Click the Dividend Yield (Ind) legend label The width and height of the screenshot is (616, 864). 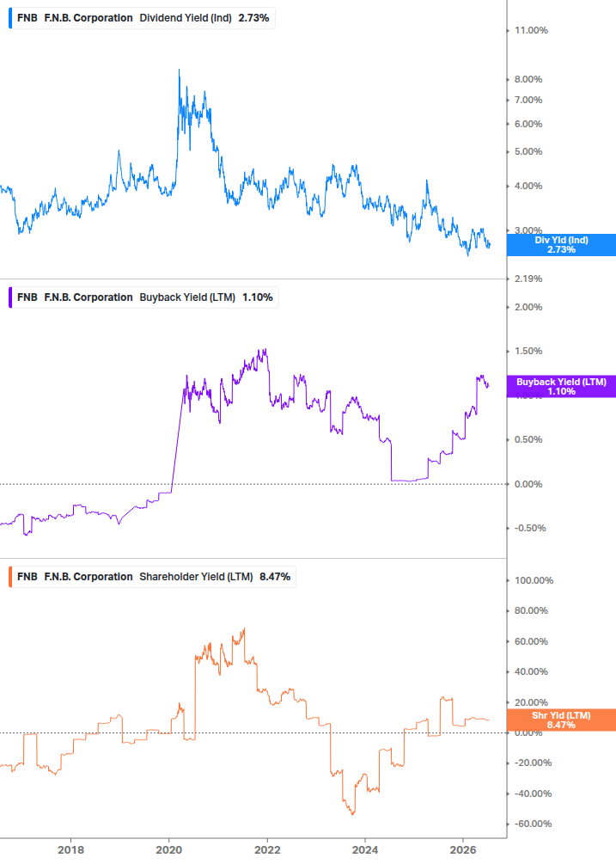point(186,18)
